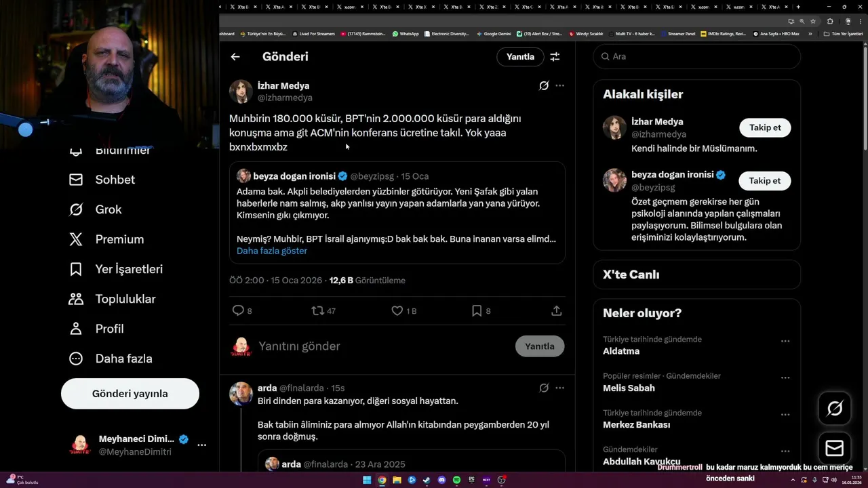Like the post showing 1 B likes
Viewport: 868px width, 488px height.
(x=397, y=310)
